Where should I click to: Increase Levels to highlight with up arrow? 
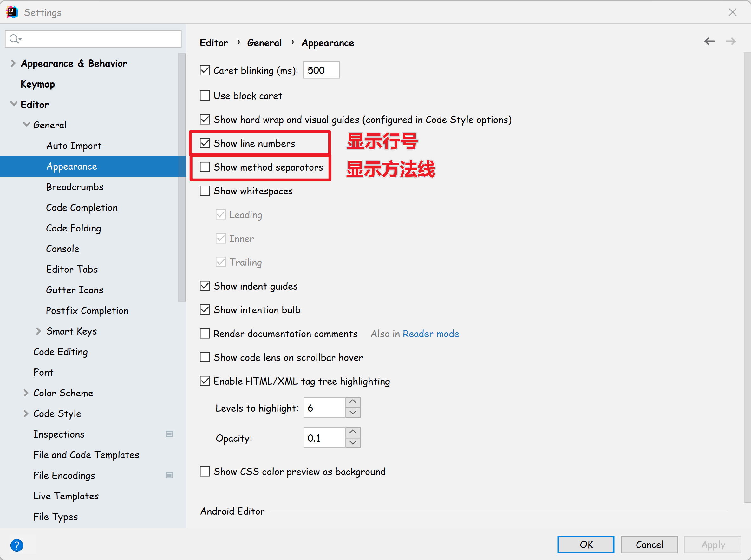[x=353, y=402]
